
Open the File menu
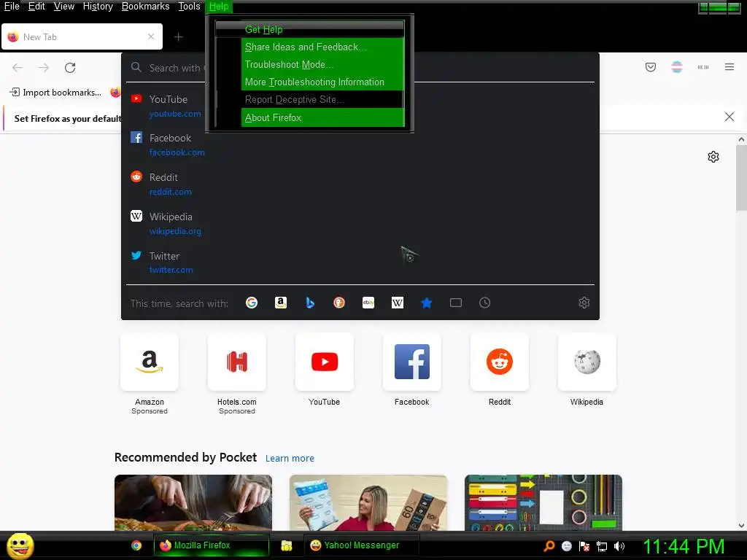coord(12,6)
